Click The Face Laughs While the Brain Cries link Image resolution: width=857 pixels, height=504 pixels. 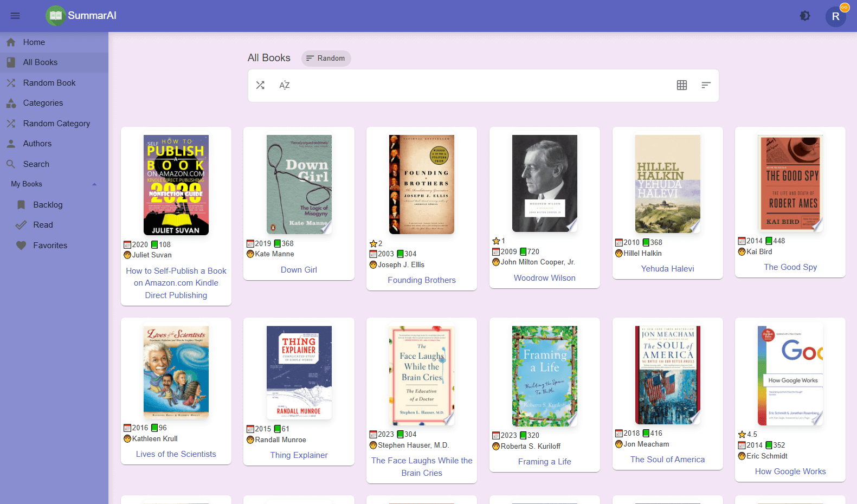pyautogui.click(x=422, y=467)
